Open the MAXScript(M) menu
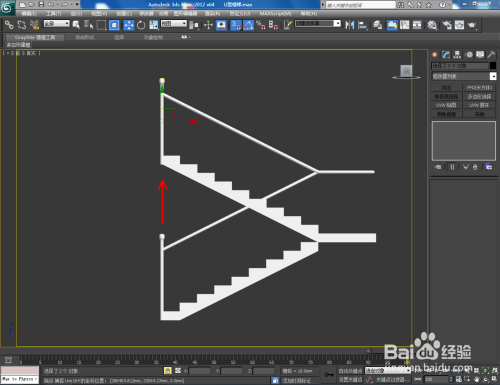Screen dimensions: 500x385 point(275,14)
